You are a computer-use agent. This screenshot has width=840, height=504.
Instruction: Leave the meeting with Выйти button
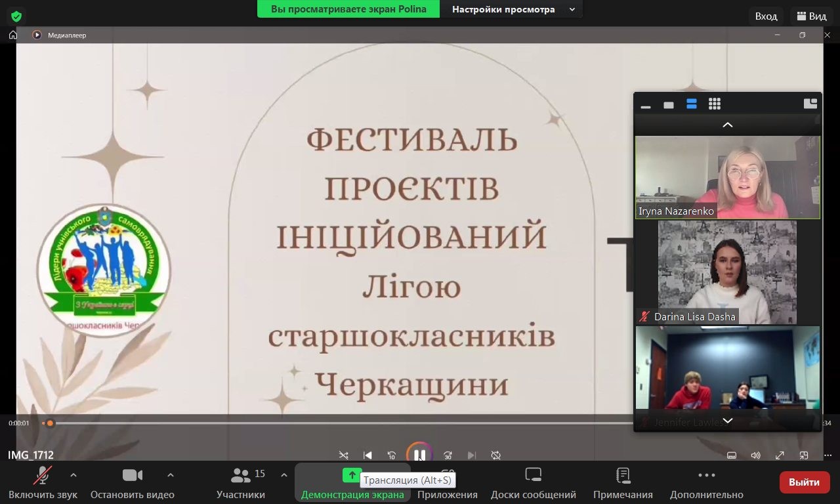tap(805, 482)
